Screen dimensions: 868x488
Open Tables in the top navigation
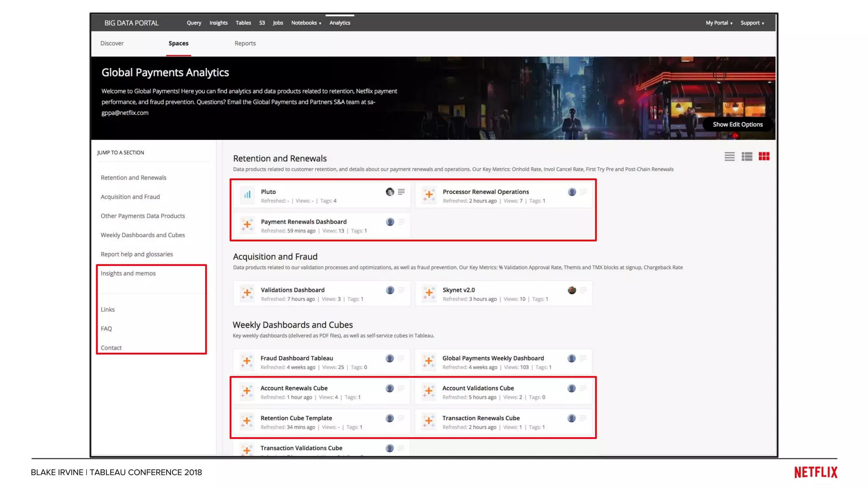pyautogui.click(x=243, y=23)
